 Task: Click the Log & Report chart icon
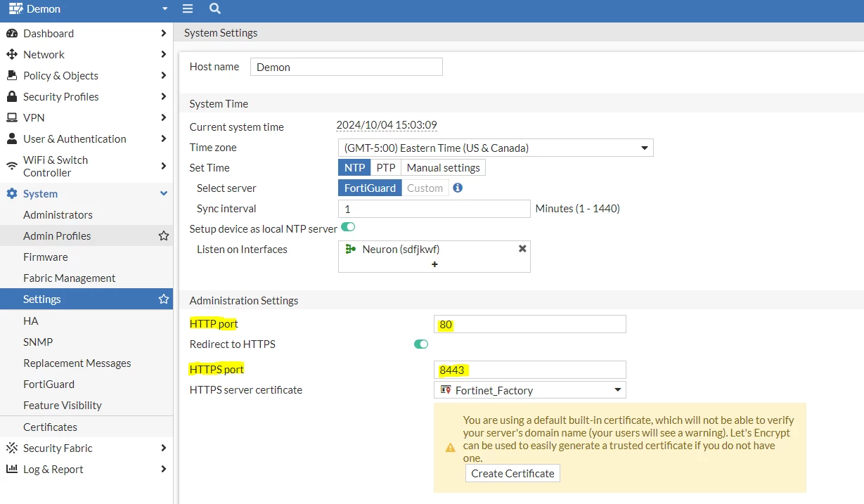click(11, 469)
